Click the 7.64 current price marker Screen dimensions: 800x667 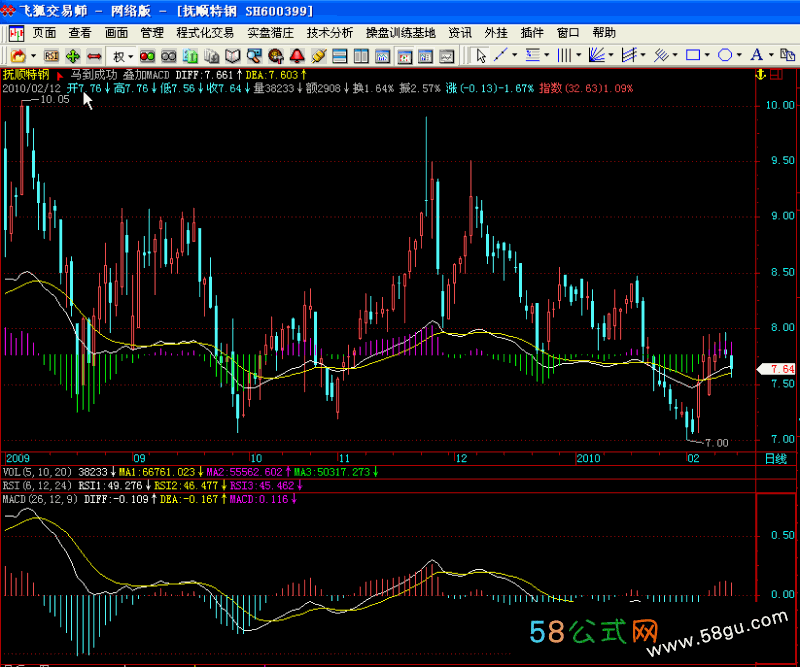778,369
